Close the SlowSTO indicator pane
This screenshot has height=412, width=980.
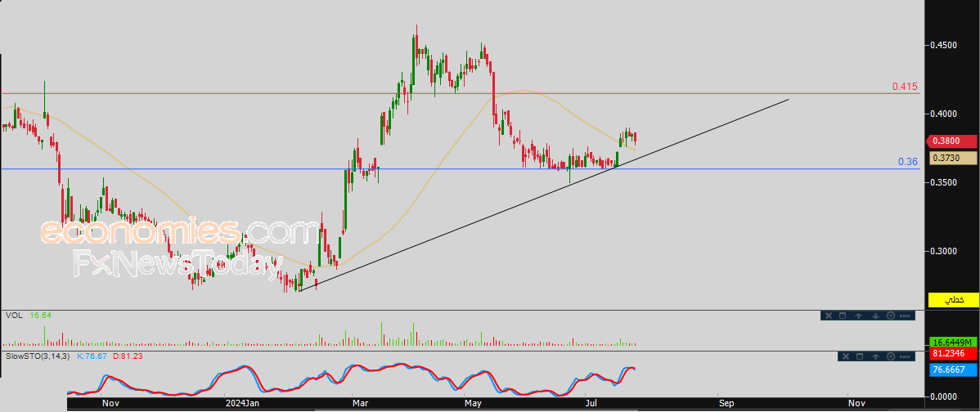[x=846, y=356]
